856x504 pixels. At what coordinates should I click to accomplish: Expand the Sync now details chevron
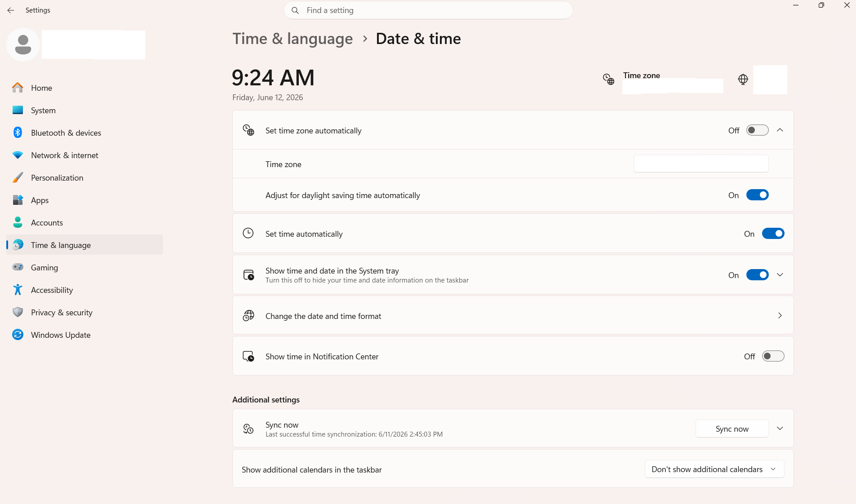tap(780, 429)
